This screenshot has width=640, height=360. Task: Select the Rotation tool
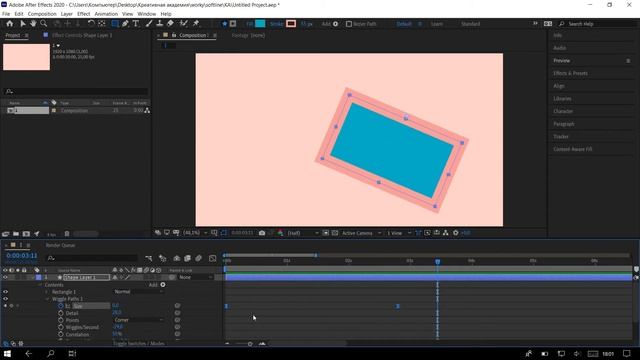point(91,24)
